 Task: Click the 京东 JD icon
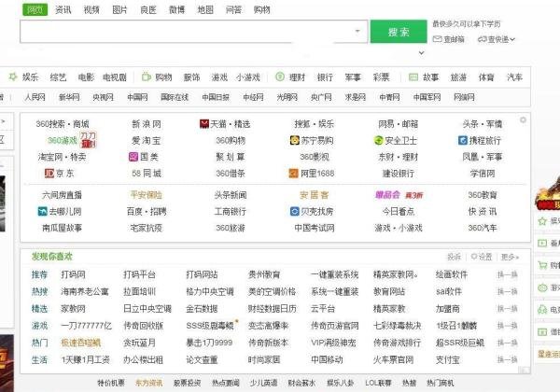(x=49, y=174)
